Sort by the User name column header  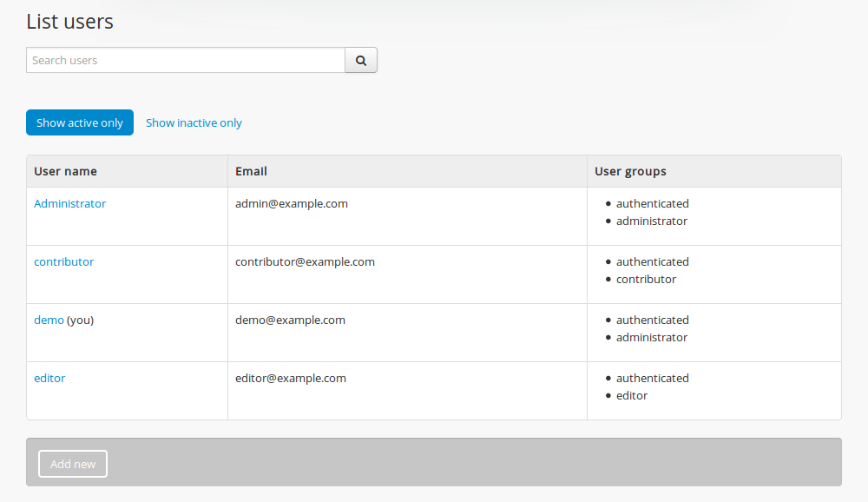[x=65, y=171]
